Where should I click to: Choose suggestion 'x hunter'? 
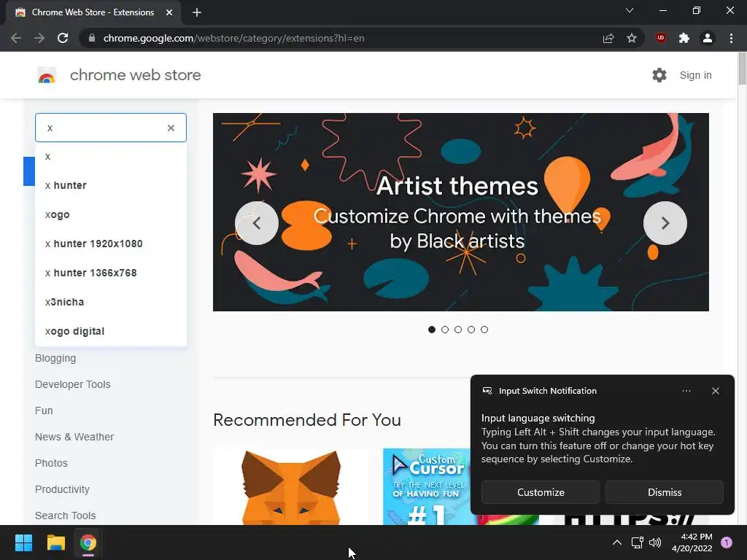tap(111, 185)
